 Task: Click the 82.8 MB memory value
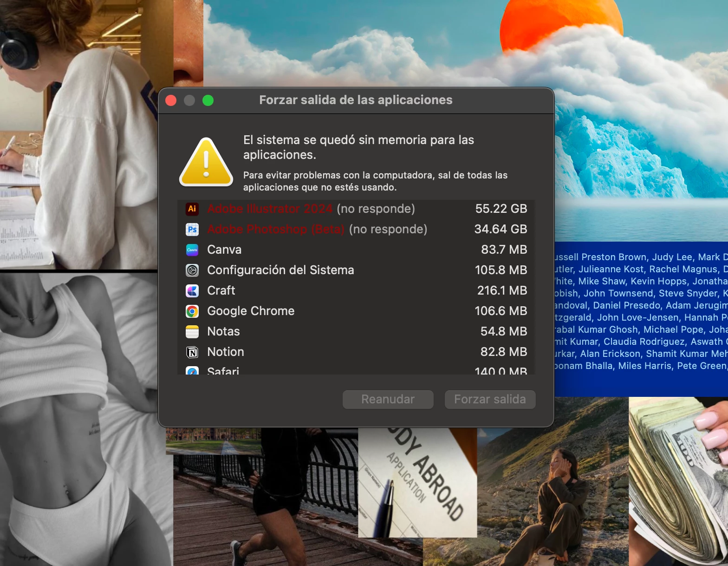click(504, 352)
